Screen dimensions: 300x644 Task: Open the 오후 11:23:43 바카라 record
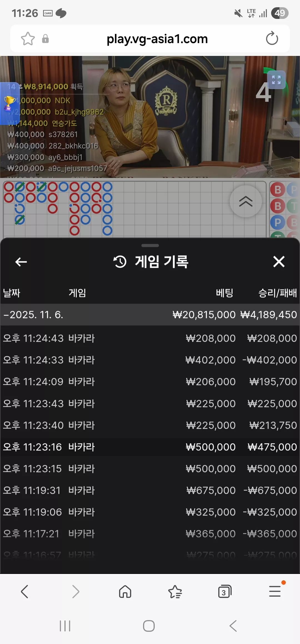(x=150, y=403)
